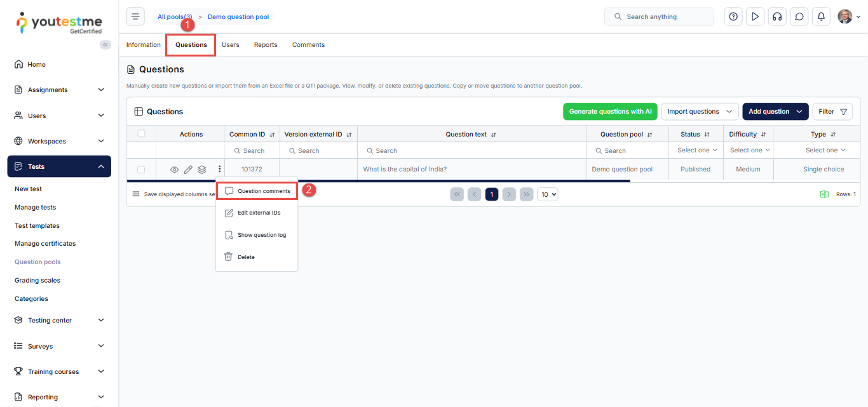This screenshot has width=868, height=407.
Task: Click the All pools(3) breadcrumb link
Action: [x=175, y=17]
